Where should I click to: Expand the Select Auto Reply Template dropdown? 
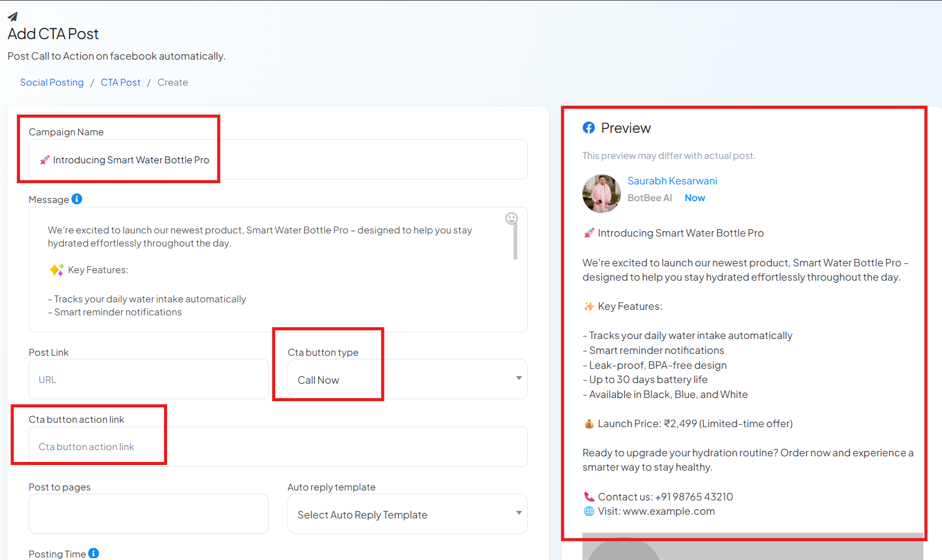coord(407,514)
